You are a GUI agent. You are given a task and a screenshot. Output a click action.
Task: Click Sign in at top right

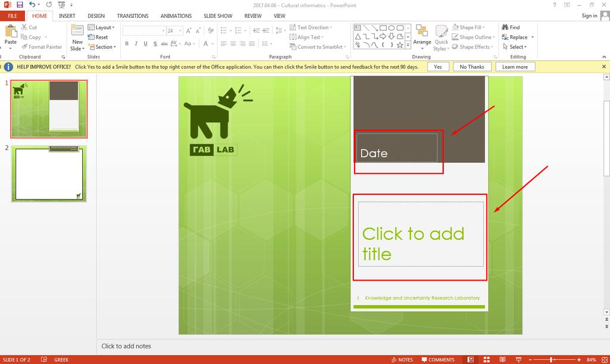point(589,15)
